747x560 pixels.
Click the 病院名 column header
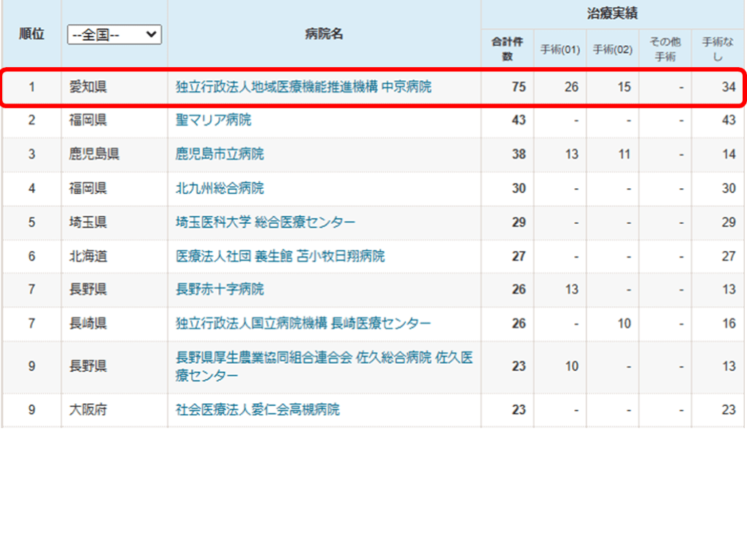pyautogui.click(x=324, y=34)
